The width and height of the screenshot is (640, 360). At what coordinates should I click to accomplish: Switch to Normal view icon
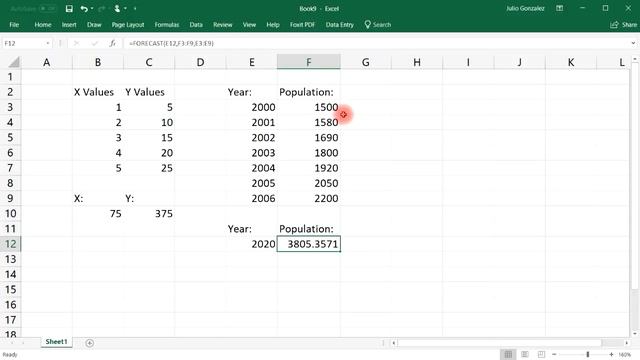coord(508,354)
